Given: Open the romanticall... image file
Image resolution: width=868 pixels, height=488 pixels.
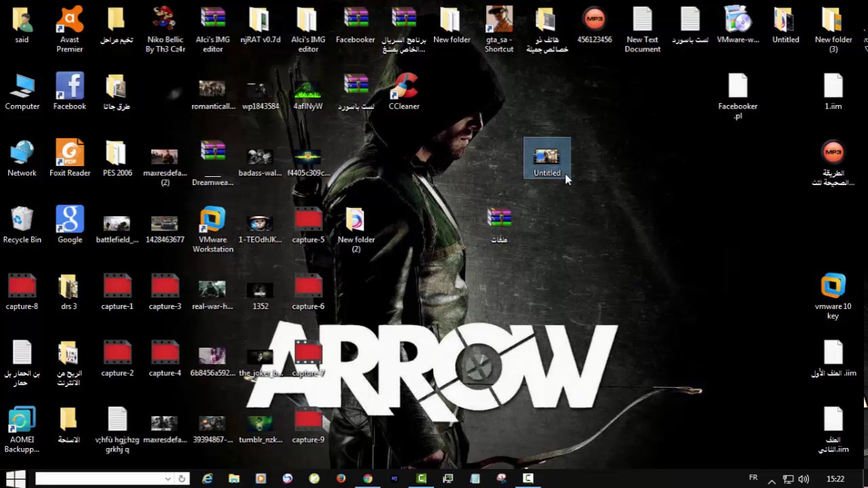Looking at the screenshot, I should pos(213,95).
